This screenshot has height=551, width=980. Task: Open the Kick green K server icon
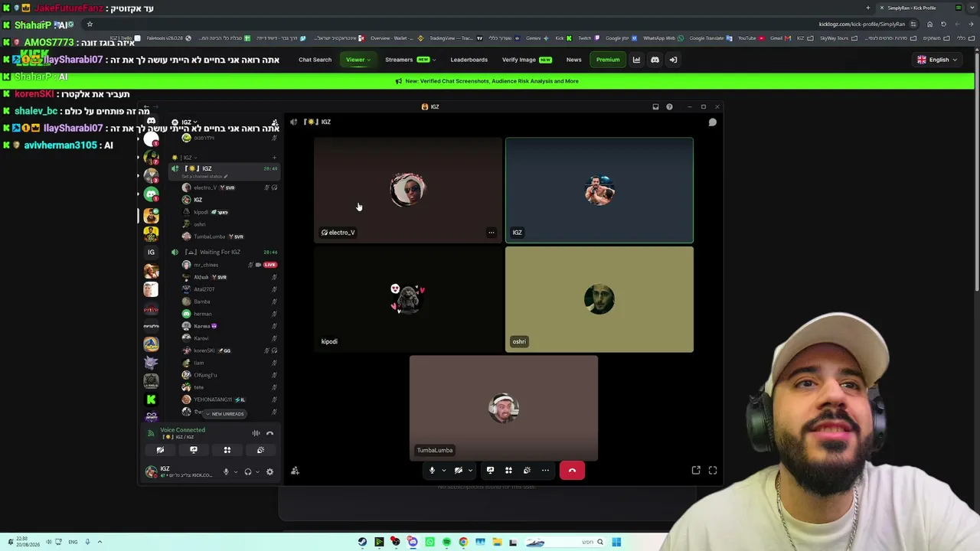pyautogui.click(x=151, y=399)
